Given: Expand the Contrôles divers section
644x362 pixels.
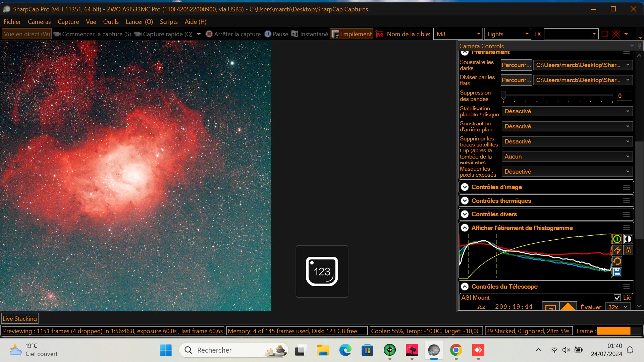Looking at the screenshot, I should pos(465,214).
